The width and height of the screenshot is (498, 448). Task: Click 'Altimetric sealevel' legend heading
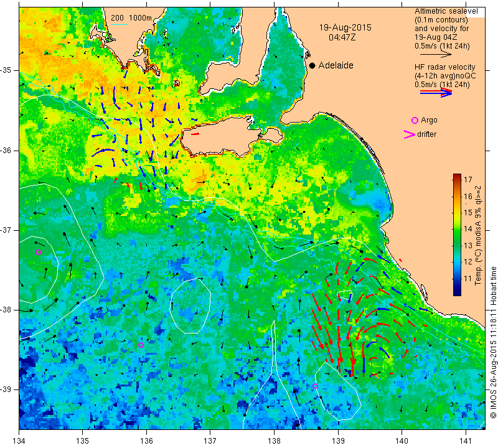[446, 11]
